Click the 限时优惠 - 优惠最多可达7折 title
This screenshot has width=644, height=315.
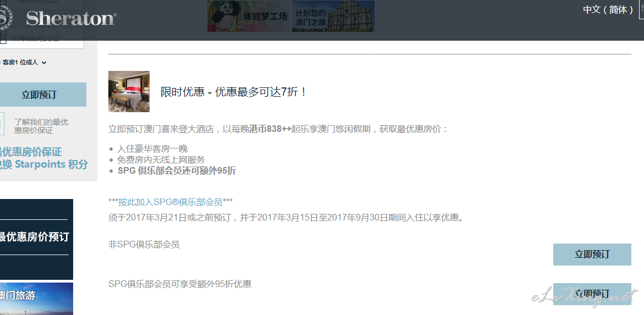[234, 92]
